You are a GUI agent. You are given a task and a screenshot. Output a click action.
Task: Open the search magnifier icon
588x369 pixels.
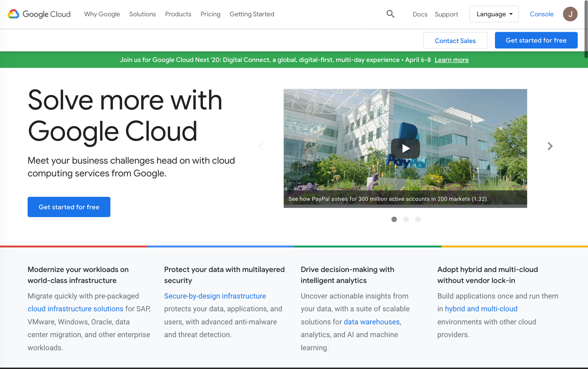390,14
